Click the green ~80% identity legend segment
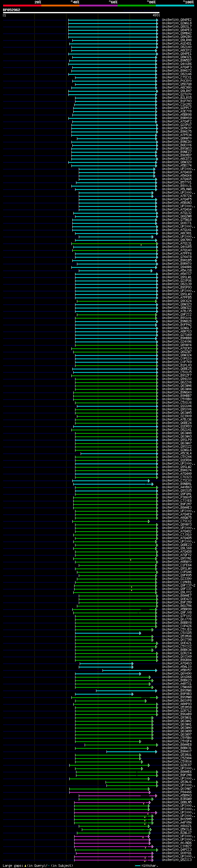 [x=137, y=6]
